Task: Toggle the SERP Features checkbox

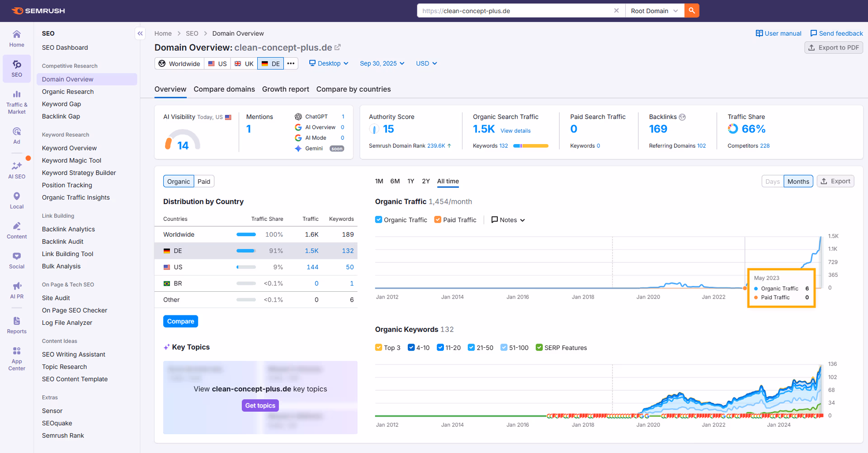Action: [x=539, y=347]
